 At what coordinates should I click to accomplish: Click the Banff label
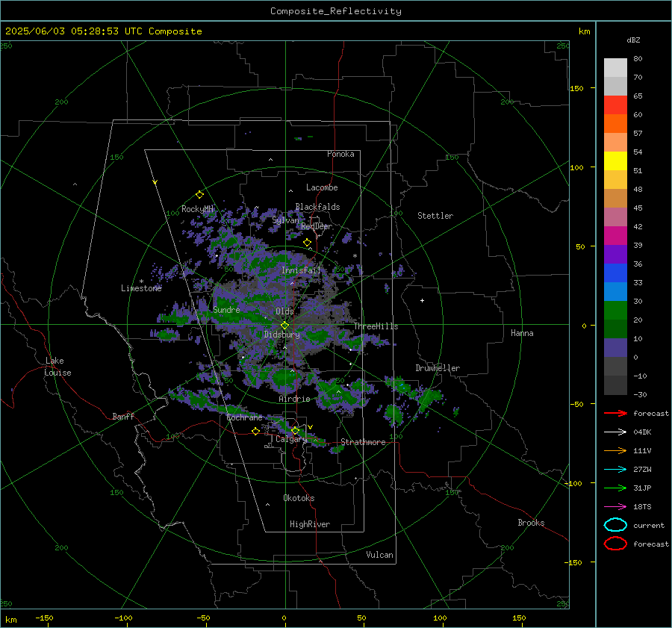123,416
